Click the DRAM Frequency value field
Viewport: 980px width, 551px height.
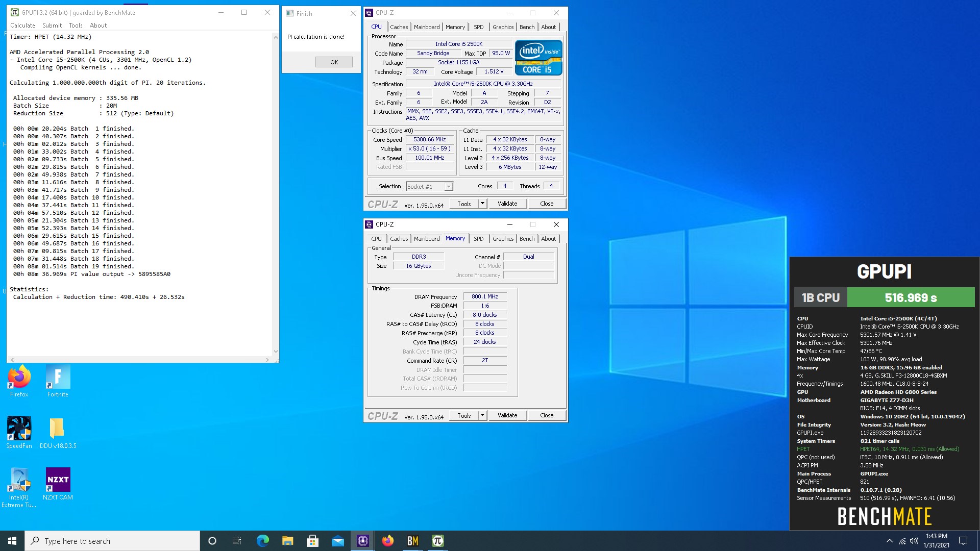(485, 296)
